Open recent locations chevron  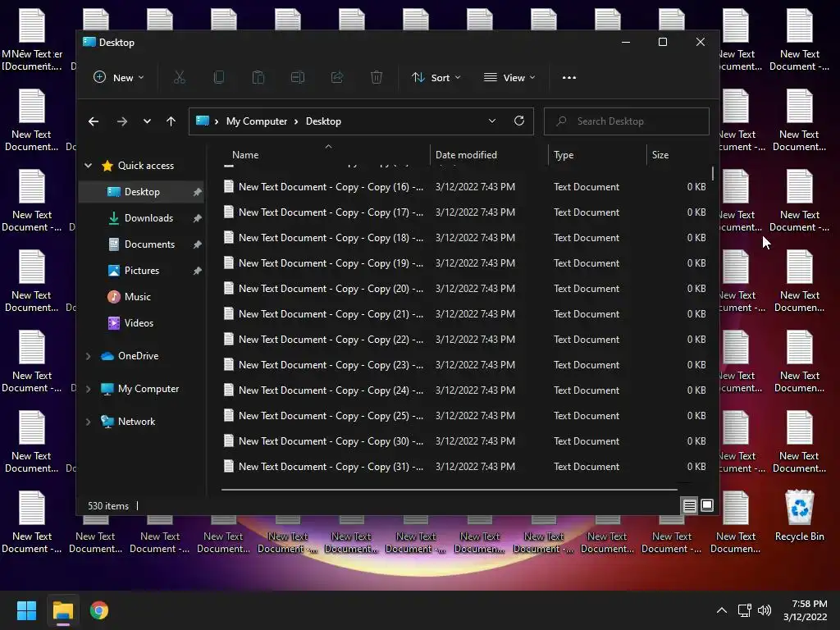147,121
